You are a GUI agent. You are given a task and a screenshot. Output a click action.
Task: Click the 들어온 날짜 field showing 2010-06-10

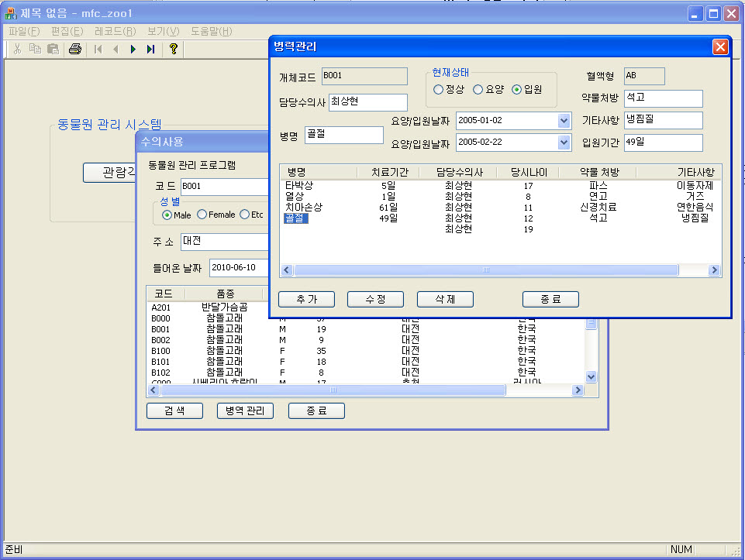click(x=239, y=268)
